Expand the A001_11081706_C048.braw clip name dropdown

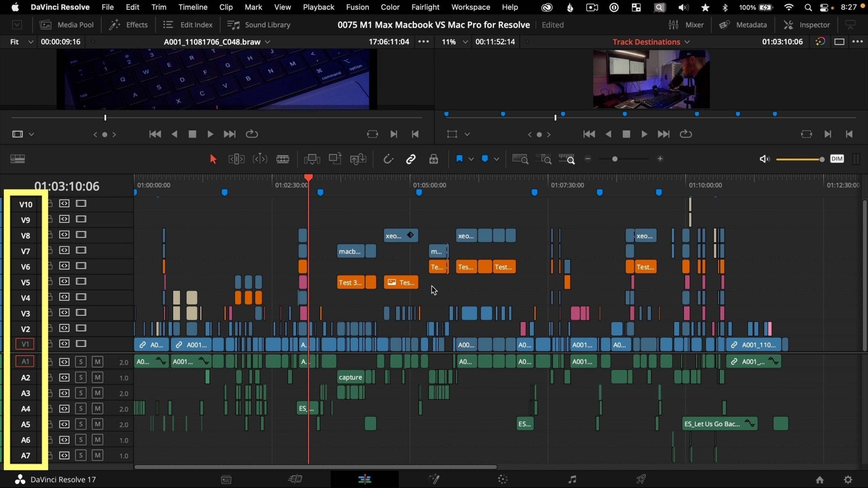267,42
